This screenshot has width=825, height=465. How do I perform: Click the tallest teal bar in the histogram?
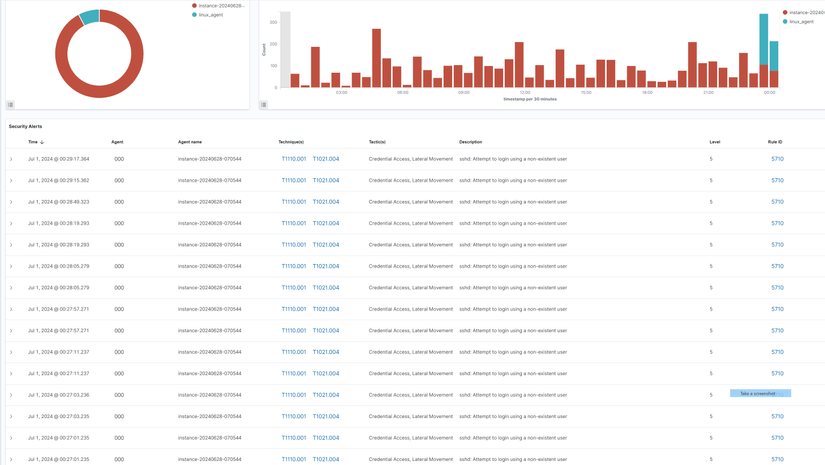pyautogui.click(x=763, y=39)
